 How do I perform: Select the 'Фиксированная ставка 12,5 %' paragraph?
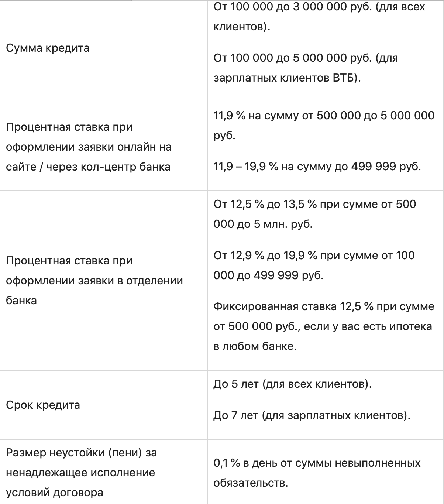pos(323,326)
